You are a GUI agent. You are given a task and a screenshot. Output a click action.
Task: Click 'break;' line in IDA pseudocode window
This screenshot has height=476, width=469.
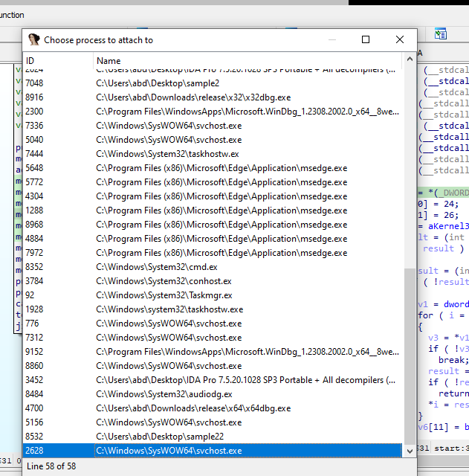click(453, 360)
